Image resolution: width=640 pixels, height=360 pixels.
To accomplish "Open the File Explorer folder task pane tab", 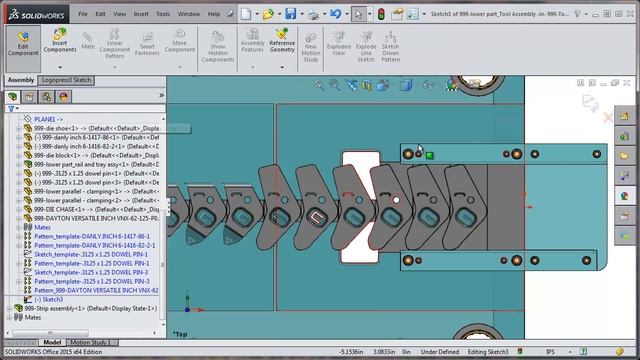I will (624, 156).
